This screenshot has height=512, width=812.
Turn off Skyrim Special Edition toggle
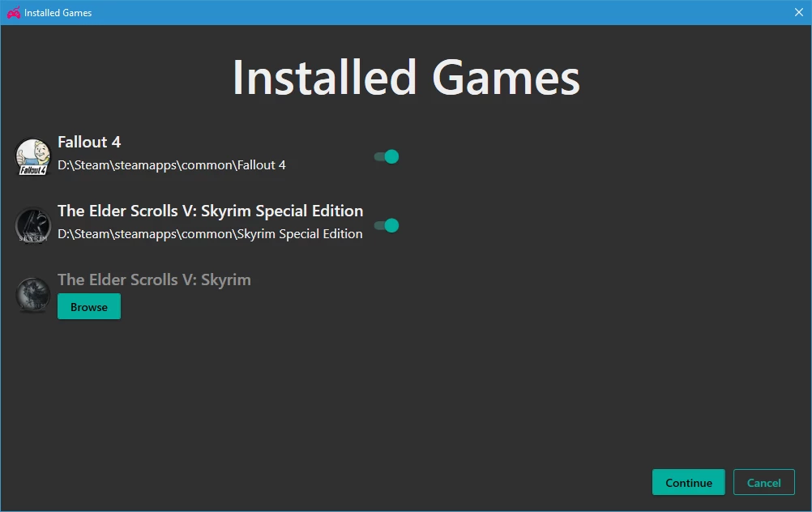click(387, 226)
